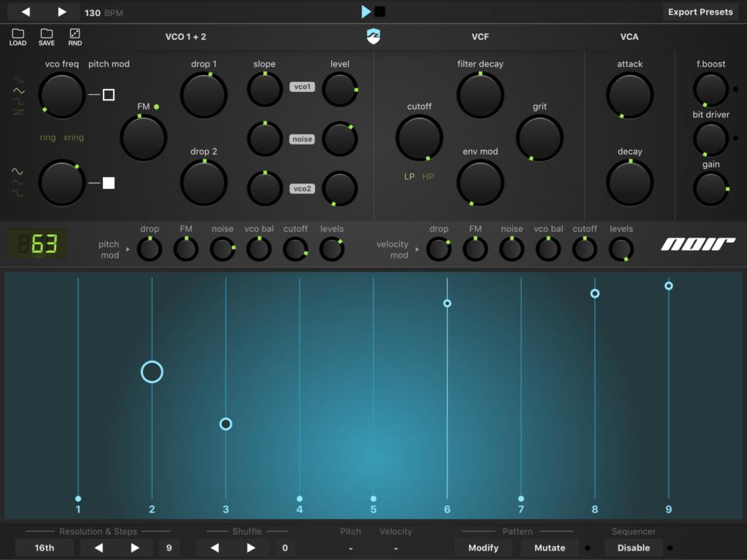The height and width of the screenshot is (560, 747).
Task: Select the highlighted VCO 1 sine waveform
Action: pyautogui.click(x=18, y=91)
